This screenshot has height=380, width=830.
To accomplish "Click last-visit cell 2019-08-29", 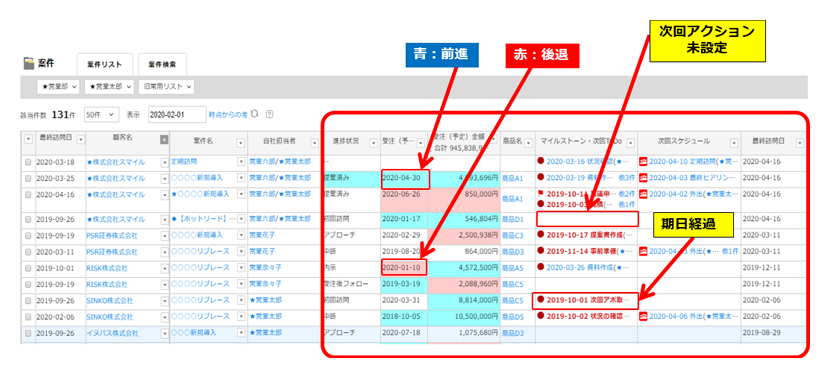I will point(774,333).
